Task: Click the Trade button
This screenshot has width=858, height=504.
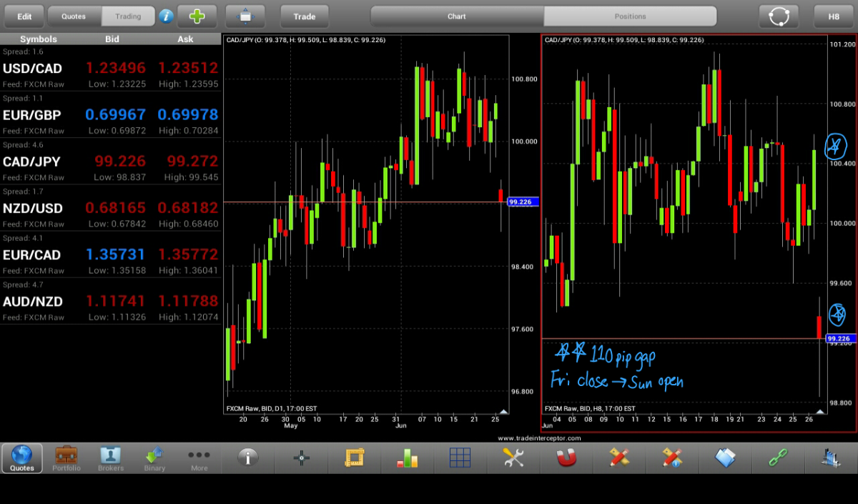Action: click(305, 16)
